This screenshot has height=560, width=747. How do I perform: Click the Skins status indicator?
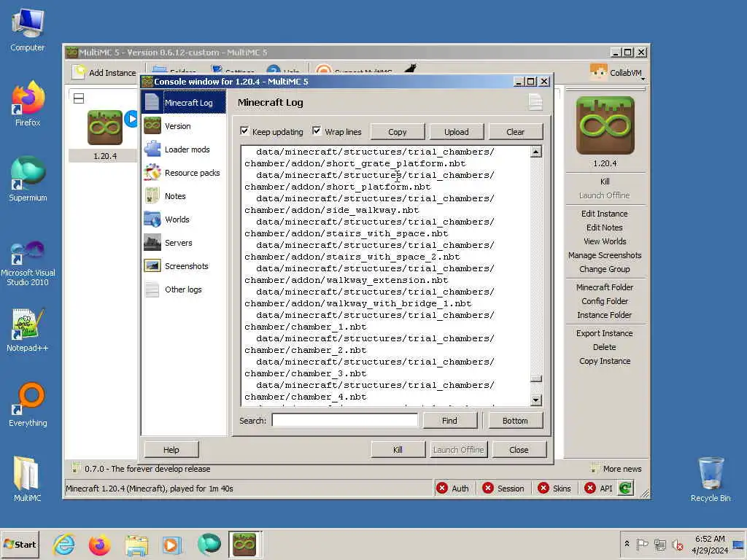(554, 488)
